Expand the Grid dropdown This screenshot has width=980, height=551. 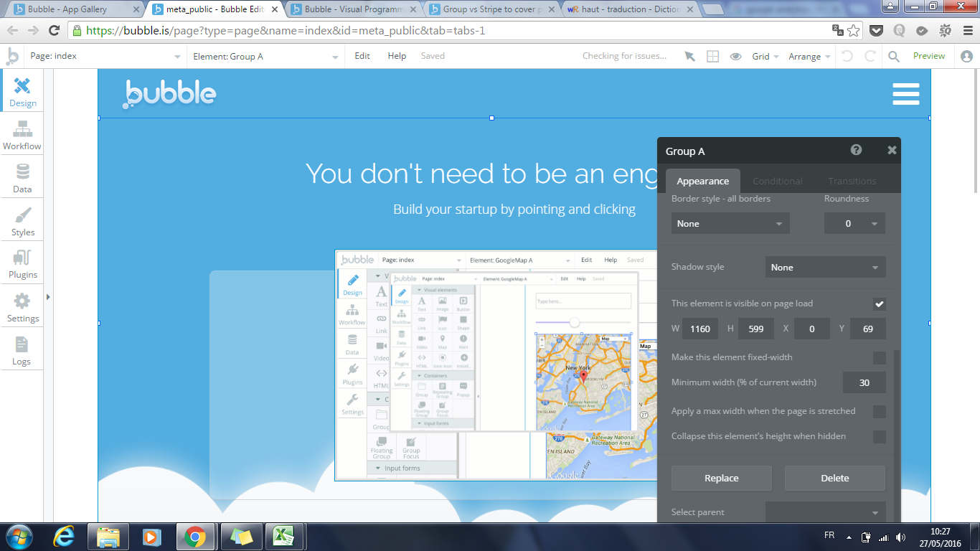(765, 56)
